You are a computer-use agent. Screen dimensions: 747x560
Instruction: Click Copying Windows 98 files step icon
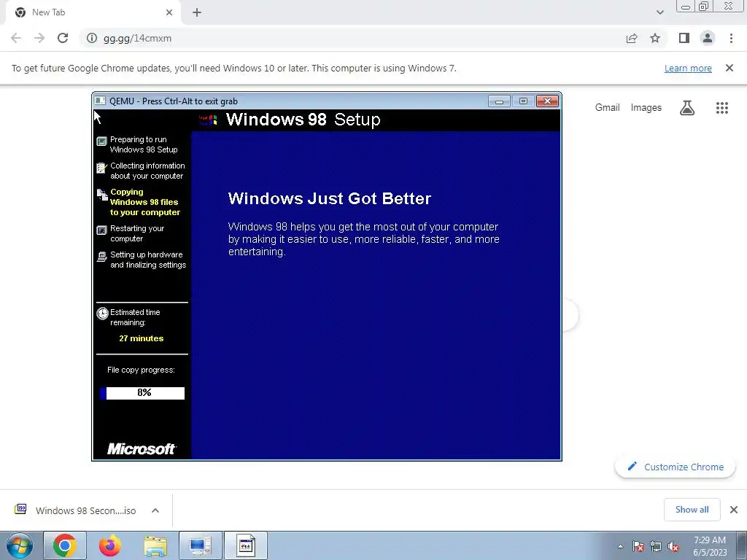pyautogui.click(x=102, y=194)
